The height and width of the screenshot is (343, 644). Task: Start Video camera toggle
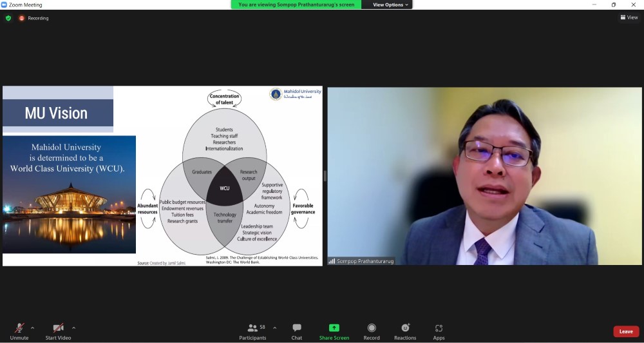click(x=58, y=328)
